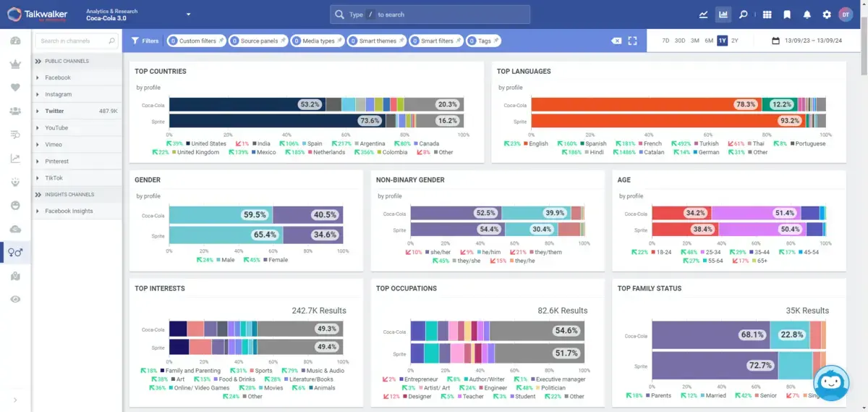This screenshot has width=868, height=412.
Task: Click the Filters button
Action: (145, 41)
